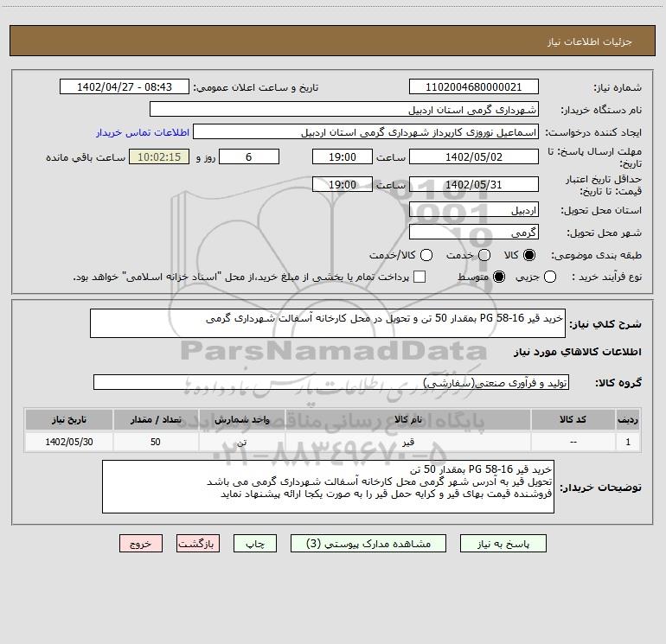Viewport: 666px width, 644px height.
Task: Toggle the اسناد خزانه اسلامی payment checkbox
Action: click(x=419, y=277)
